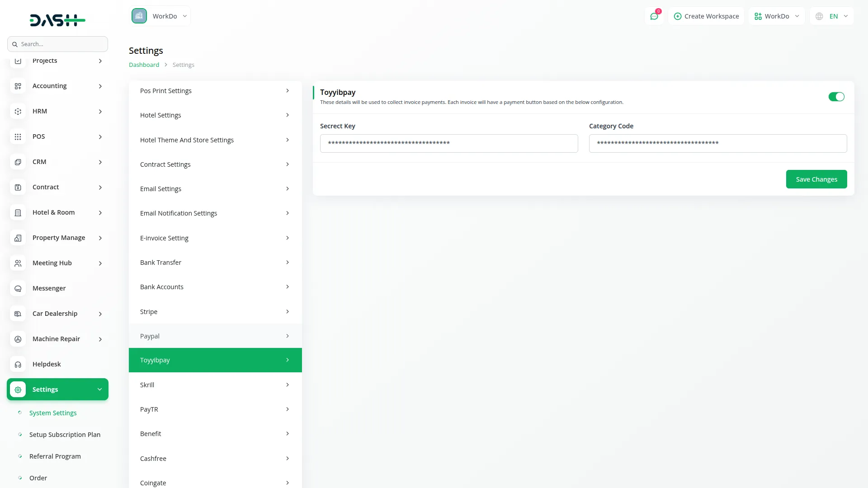The height and width of the screenshot is (488, 868).
Task: Disable the Toyyibpay payment toggle
Action: (x=836, y=97)
